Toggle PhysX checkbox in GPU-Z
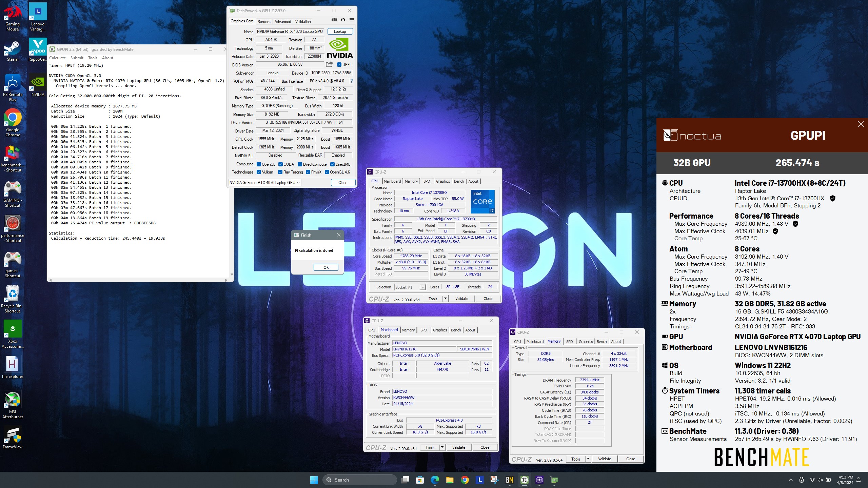Screen dimensions: 868x488 click(308, 172)
